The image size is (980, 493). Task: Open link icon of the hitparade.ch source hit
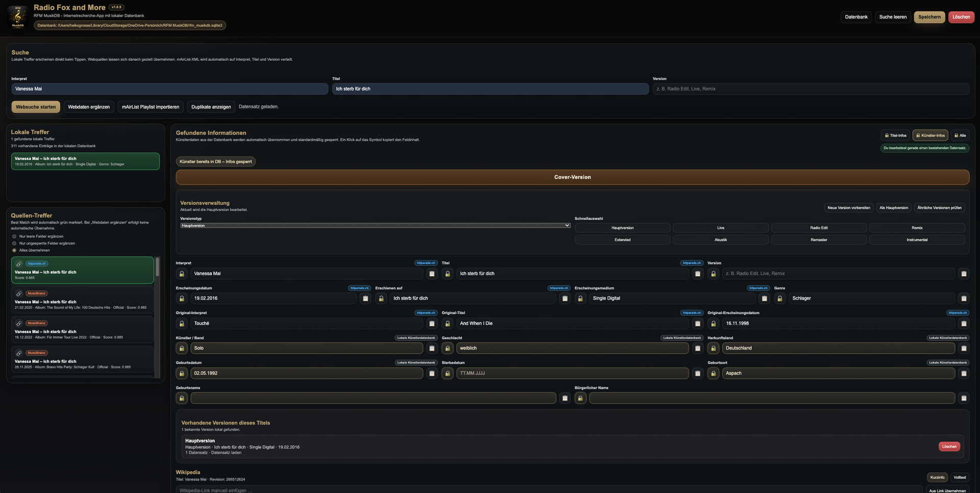click(x=19, y=264)
